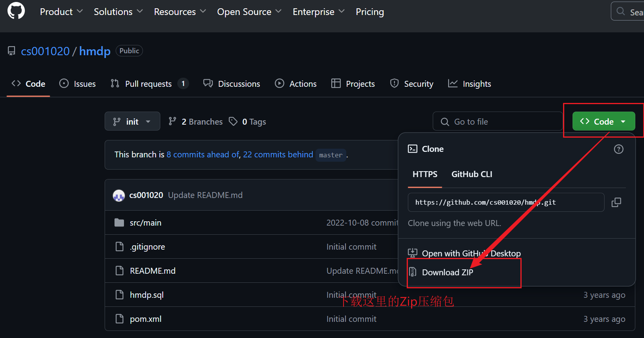Click the zip file icon by Download ZIP

tap(413, 272)
